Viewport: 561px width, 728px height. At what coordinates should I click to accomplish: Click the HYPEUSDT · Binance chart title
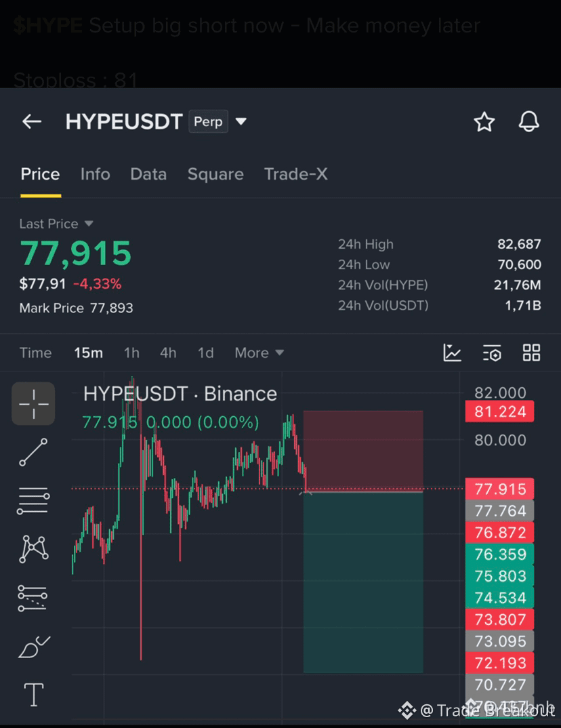click(x=180, y=394)
